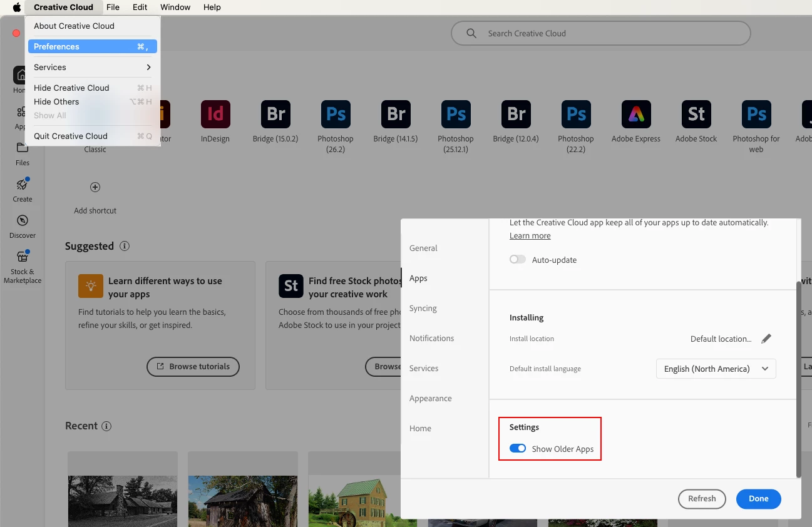Toggle the Auto-update switch

coord(518,259)
